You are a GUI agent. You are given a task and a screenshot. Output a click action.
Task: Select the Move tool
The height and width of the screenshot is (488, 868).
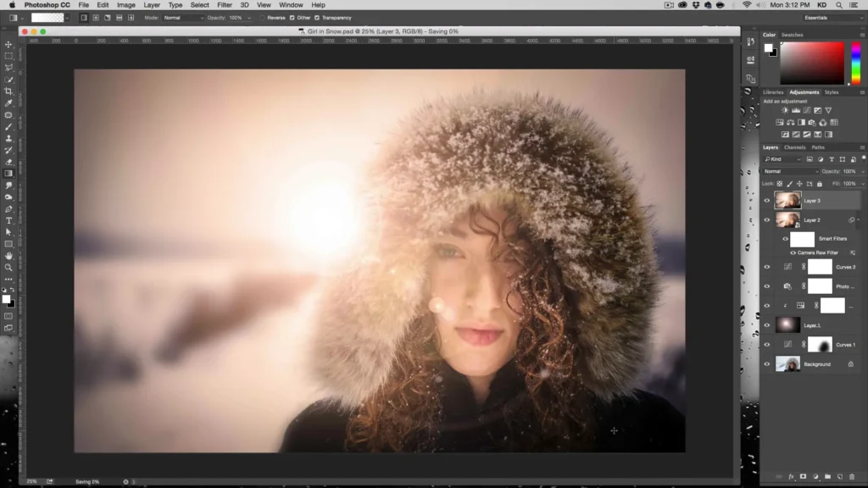tap(8, 44)
